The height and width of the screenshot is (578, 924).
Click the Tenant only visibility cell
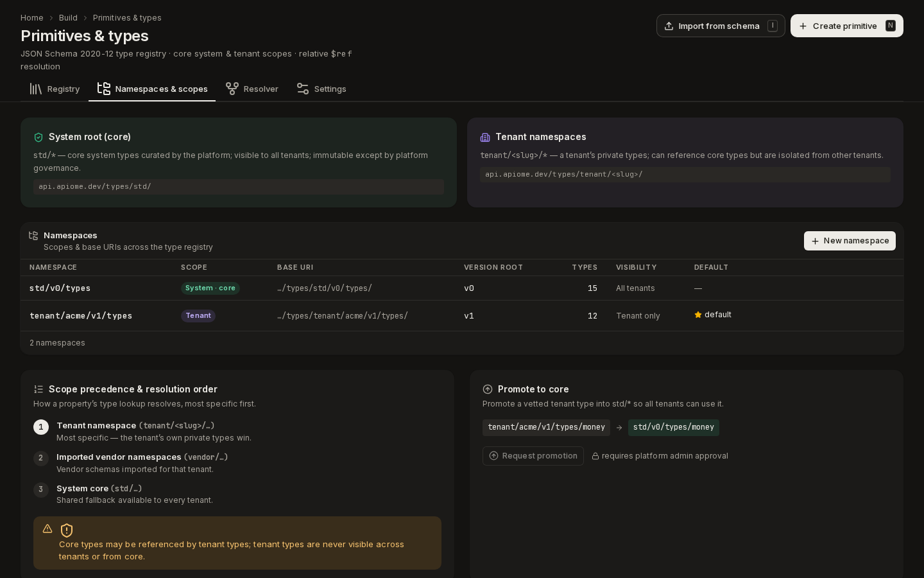pyautogui.click(x=638, y=316)
